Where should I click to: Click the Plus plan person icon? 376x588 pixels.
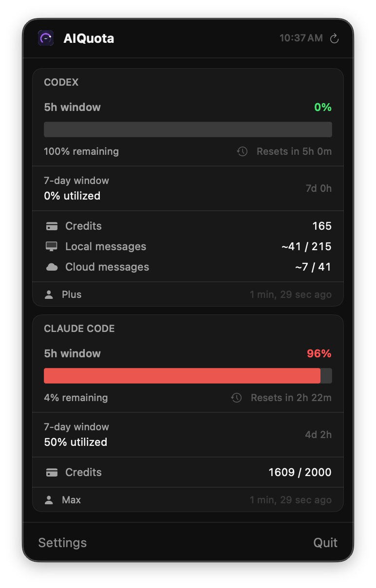49,294
